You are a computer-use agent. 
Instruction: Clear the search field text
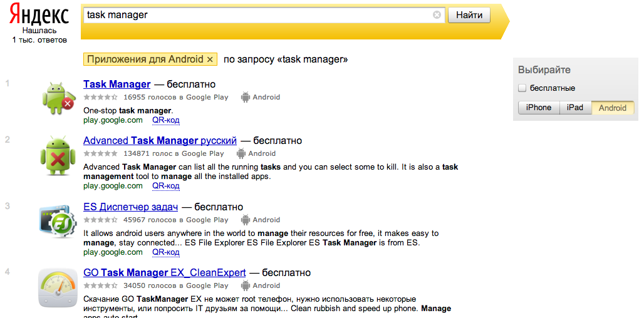[437, 15]
